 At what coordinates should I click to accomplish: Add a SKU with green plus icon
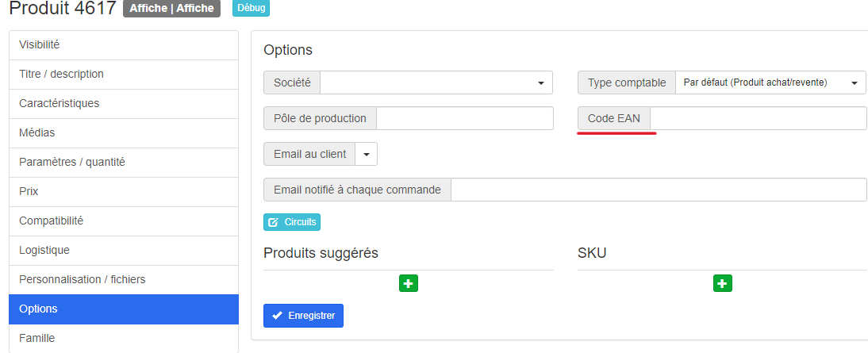pyautogui.click(x=723, y=283)
